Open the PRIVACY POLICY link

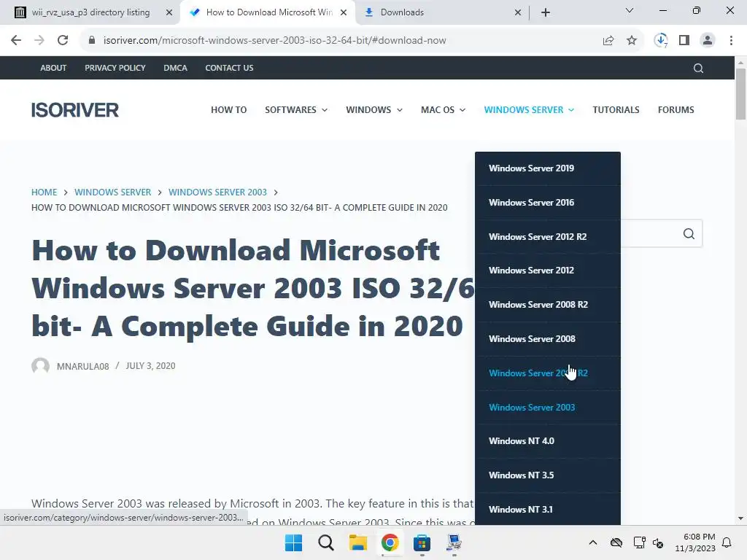[115, 68]
